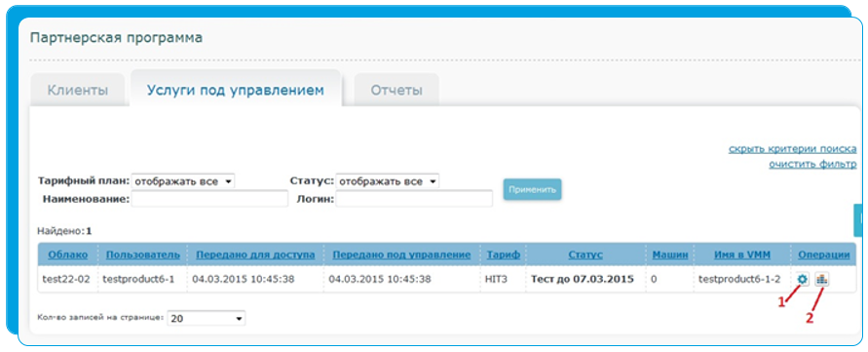Click the Найдено: 1 results count

pyautogui.click(x=64, y=231)
